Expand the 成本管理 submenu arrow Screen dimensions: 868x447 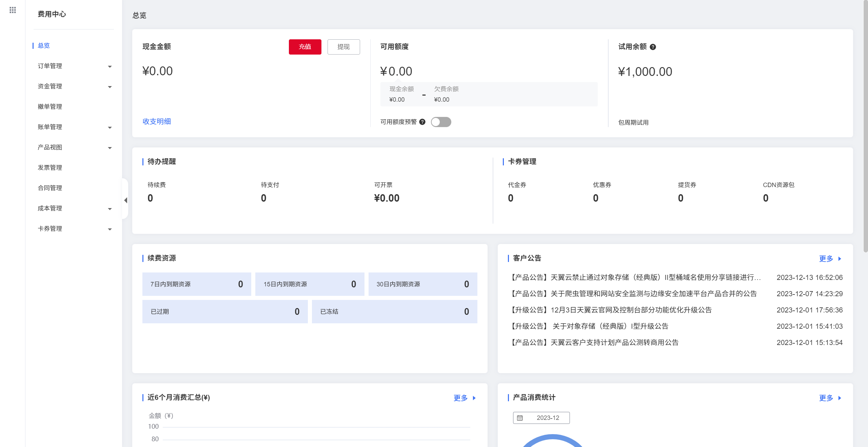[110, 209]
